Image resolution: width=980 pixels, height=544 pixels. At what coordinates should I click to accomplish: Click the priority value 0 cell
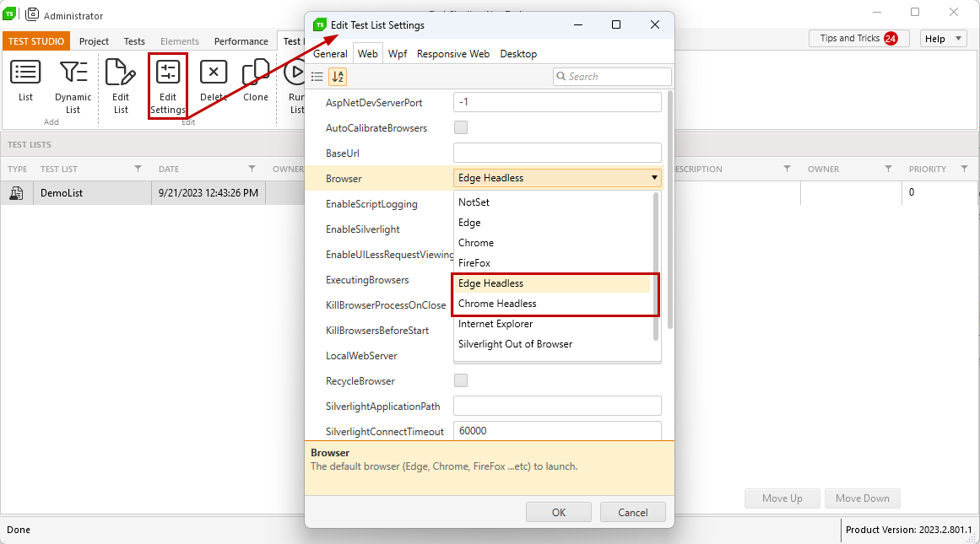coord(939,192)
